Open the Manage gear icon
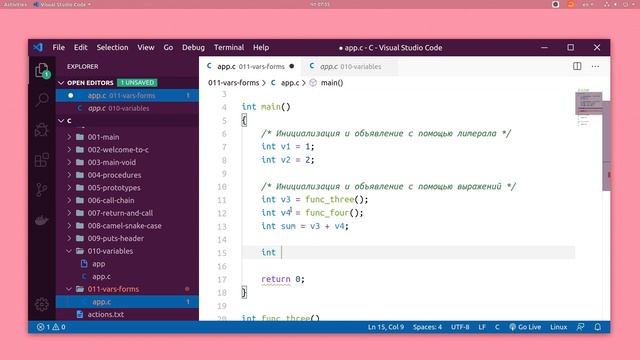Image resolution: width=640 pixels, height=360 pixels. (x=42, y=304)
